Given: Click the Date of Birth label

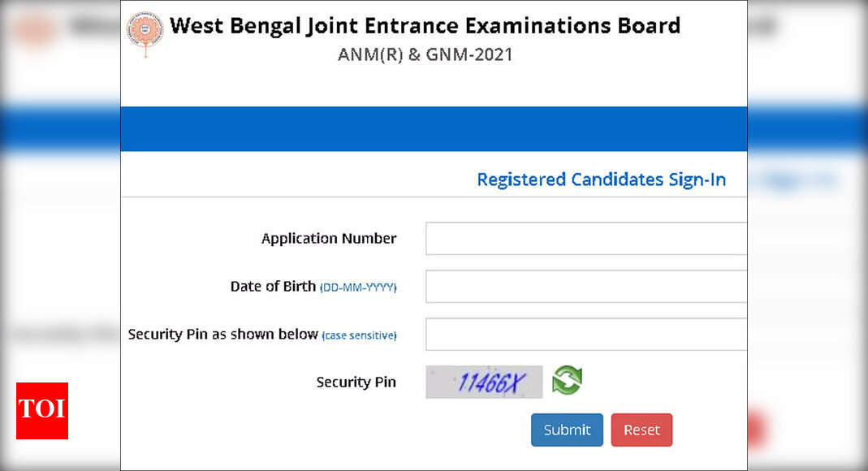Looking at the screenshot, I should [x=273, y=287].
